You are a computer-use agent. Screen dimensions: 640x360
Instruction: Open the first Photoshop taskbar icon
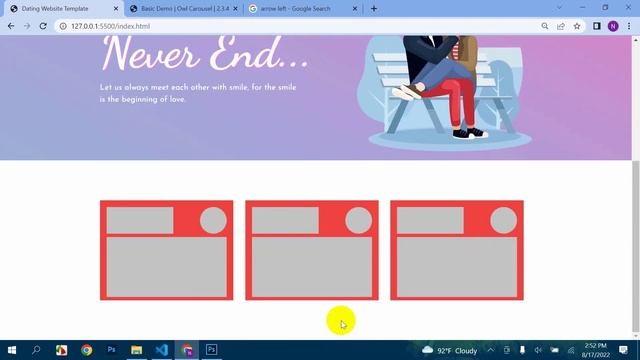(x=111, y=350)
